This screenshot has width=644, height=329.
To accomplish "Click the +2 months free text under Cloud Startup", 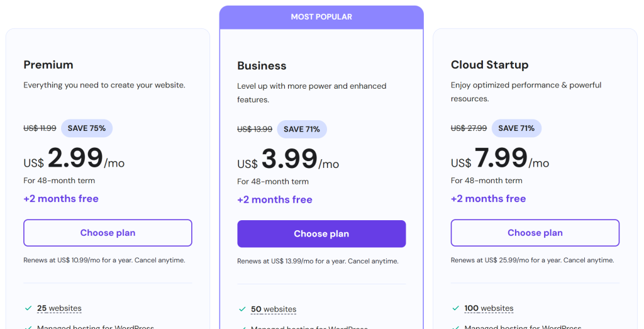I will [x=488, y=199].
